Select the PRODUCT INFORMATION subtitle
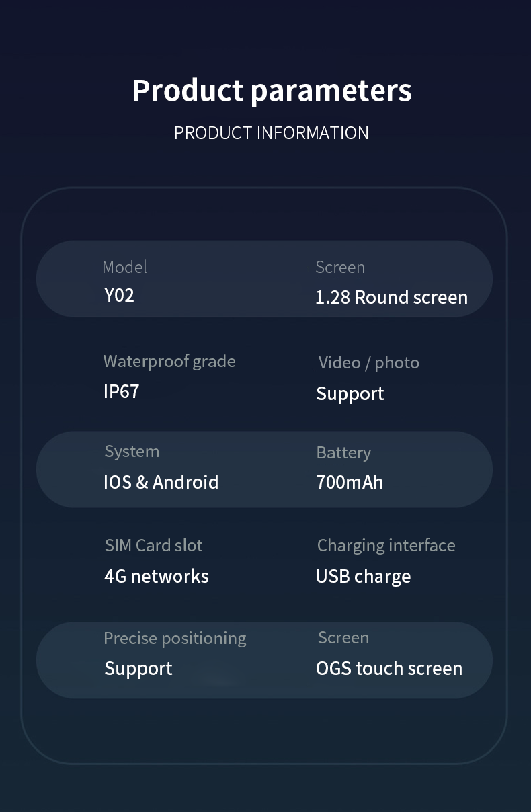Image resolution: width=531 pixels, height=812 pixels. point(272,133)
